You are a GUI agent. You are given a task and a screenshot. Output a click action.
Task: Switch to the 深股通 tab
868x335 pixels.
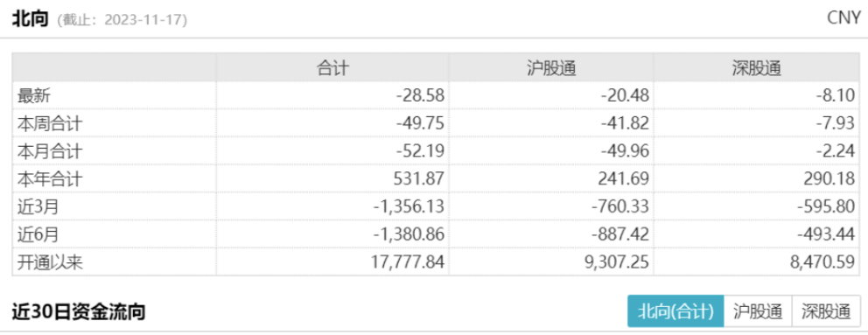point(827,311)
